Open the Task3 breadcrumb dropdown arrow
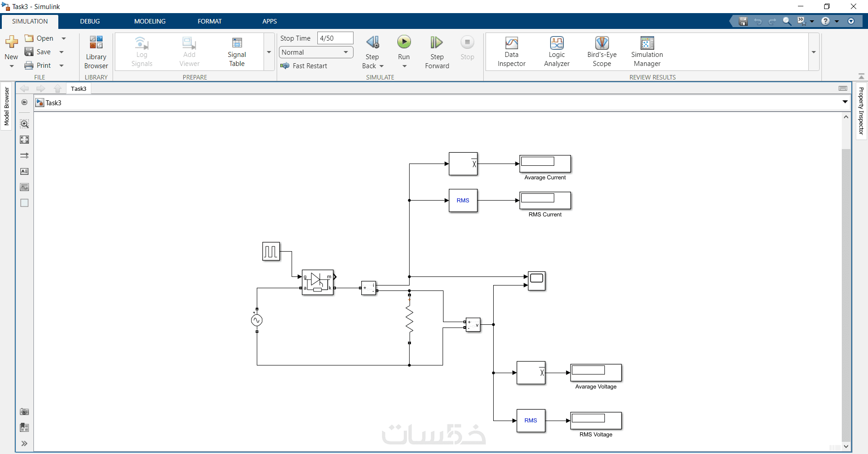Image resolution: width=868 pixels, height=454 pixels. (x=845, y=102)
